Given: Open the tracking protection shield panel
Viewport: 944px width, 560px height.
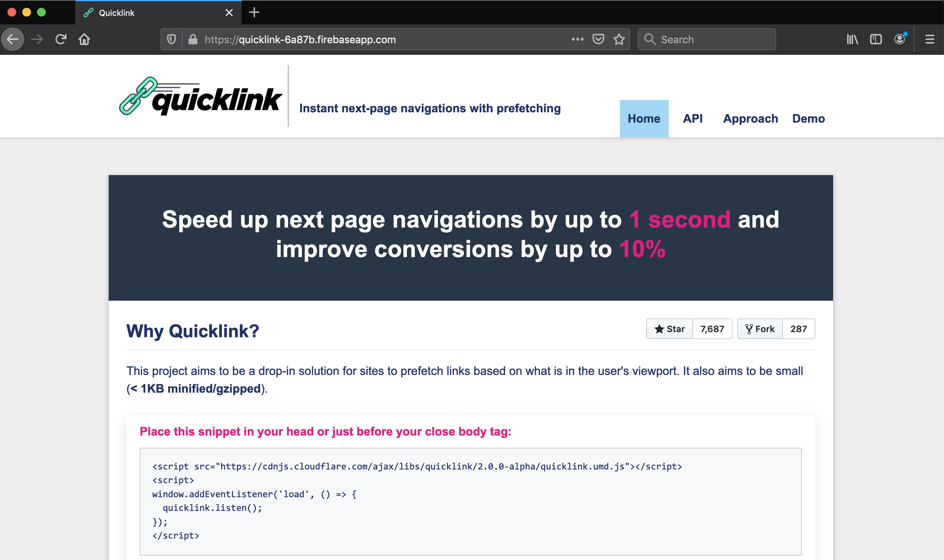Looking at the screenshot, I should point(172,39).
